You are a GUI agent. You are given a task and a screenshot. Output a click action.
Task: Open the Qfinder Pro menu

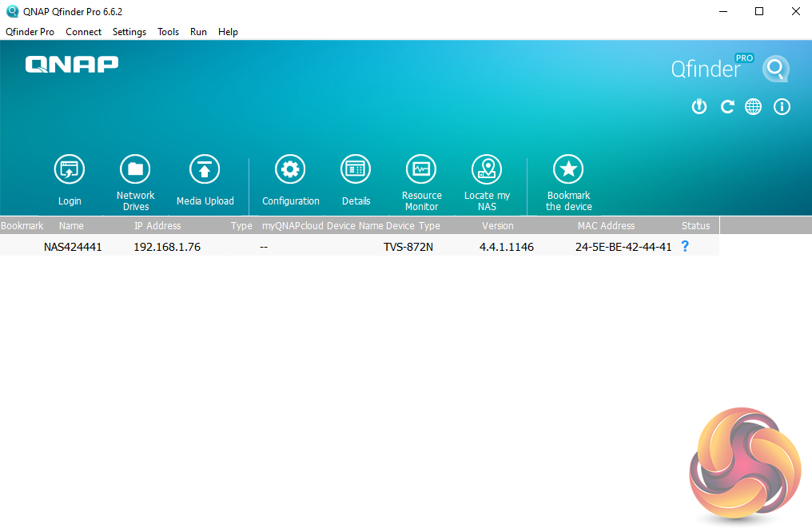coord(30,32)
